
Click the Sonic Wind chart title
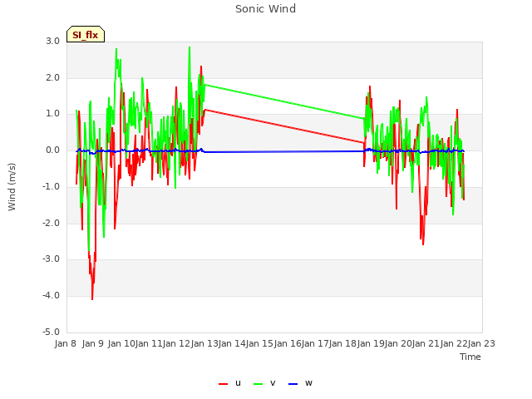[266, 9]
